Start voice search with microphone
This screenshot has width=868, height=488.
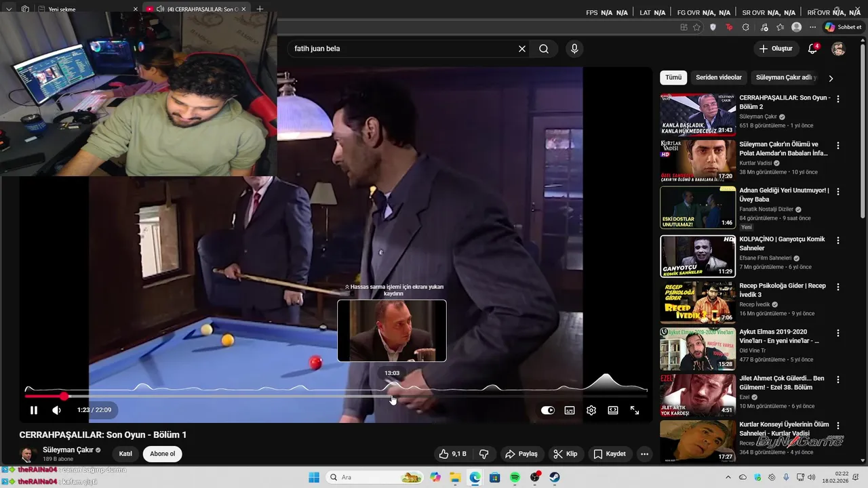pos(574,49)
